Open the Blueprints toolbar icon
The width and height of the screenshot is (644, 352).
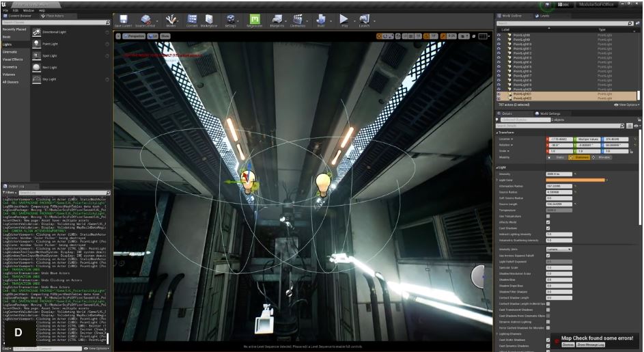coord(277,20)
